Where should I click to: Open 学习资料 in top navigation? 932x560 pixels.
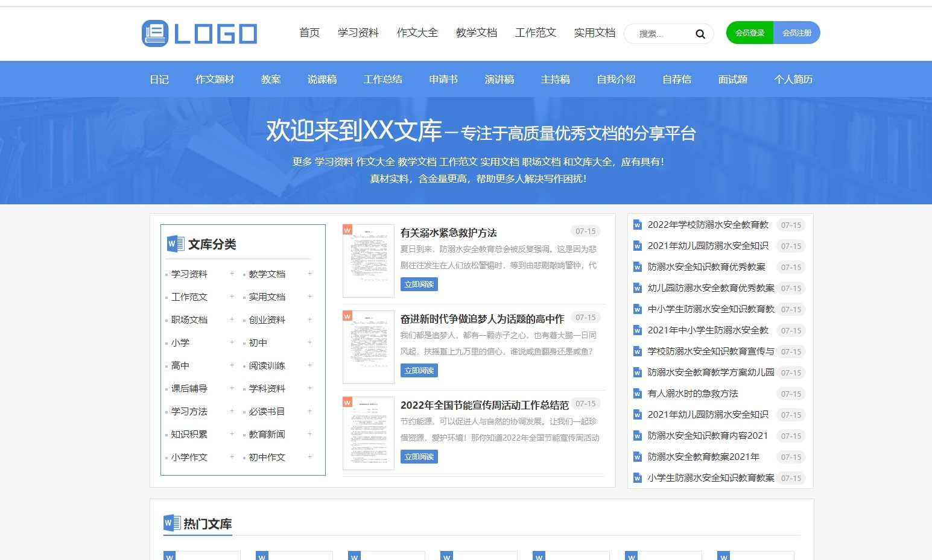358,33
